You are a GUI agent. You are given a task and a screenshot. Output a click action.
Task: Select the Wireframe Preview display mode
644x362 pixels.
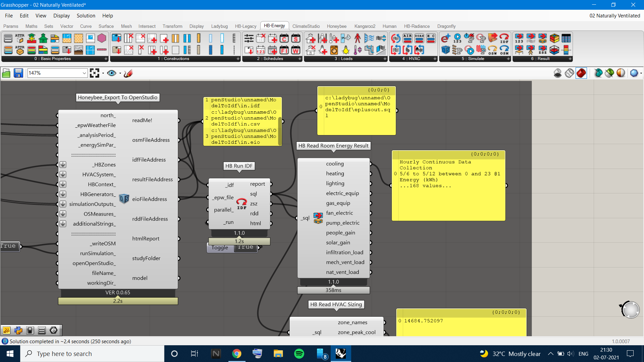[569, 73]
